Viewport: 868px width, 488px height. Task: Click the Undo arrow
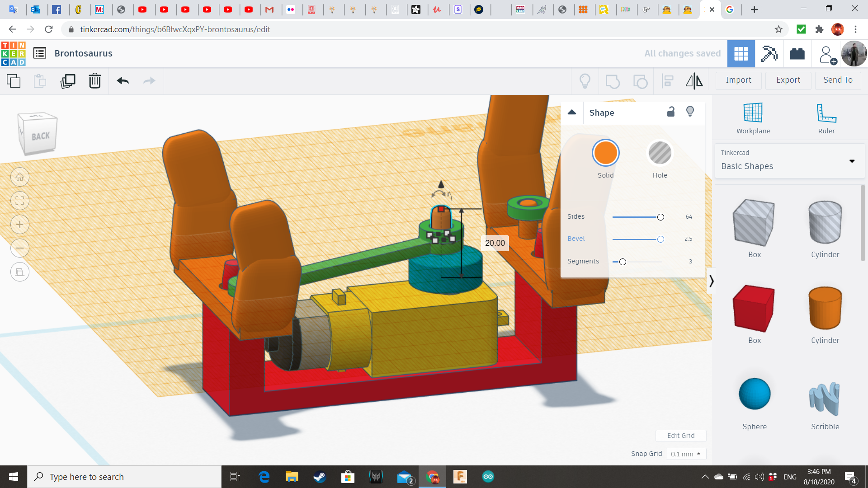123,81
